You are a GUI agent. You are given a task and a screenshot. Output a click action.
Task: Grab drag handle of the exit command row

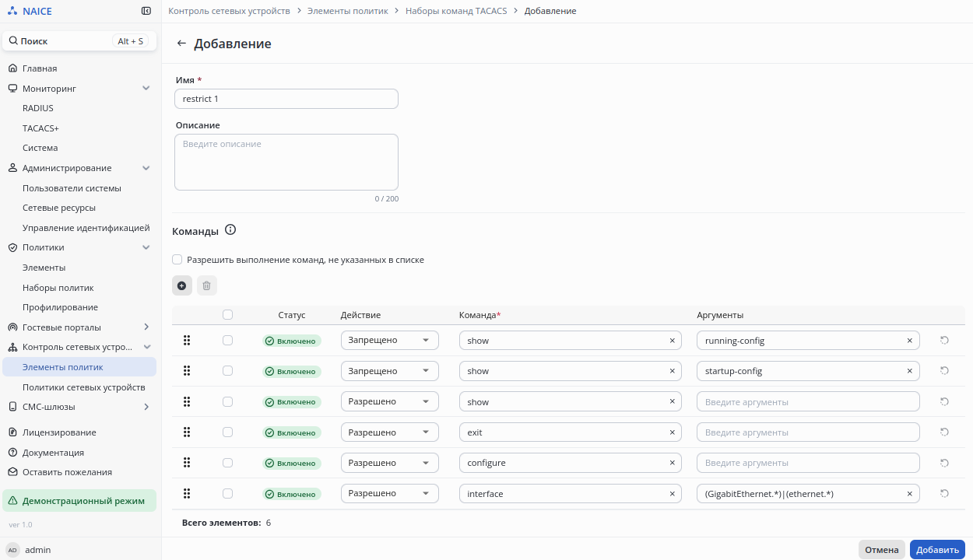point(187,432)
